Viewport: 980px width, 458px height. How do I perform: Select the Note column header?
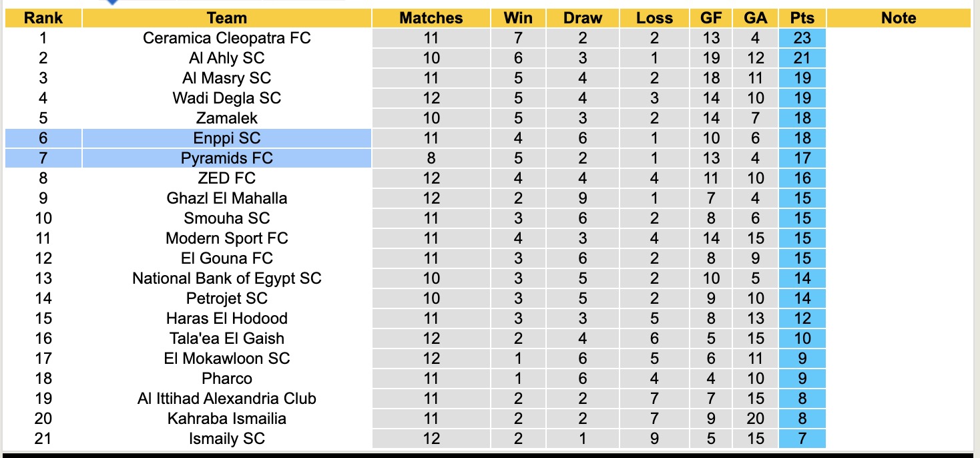pos(899,18)
